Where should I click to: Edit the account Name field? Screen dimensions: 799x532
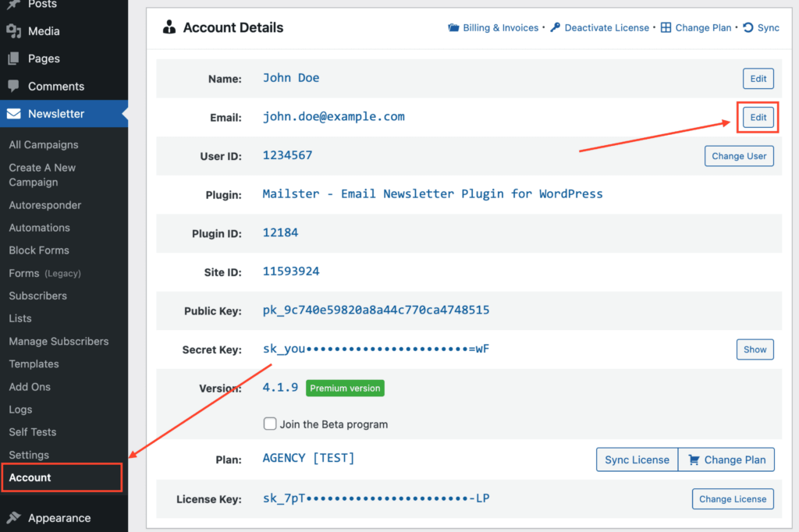[758, 79]
